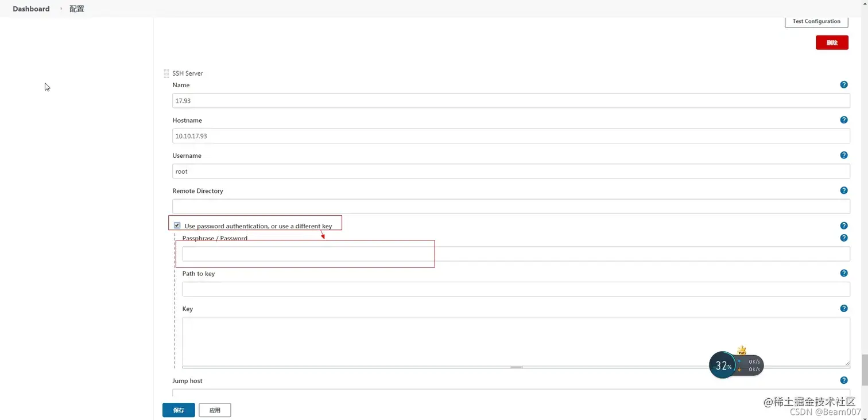Focus the Remote Directory input field
Viewport: 868px width, 420px height.
click(x=511, y=207)
